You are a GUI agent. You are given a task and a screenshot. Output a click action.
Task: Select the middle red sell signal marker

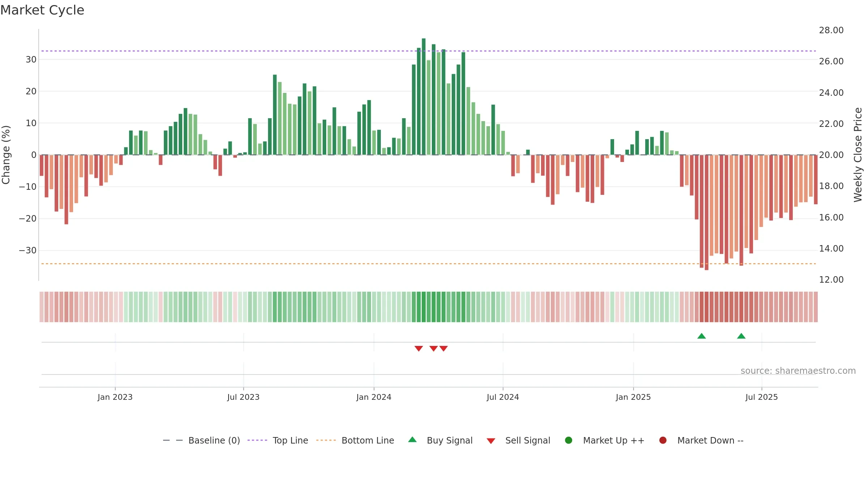pyautogui.click(x=434, y=348)
